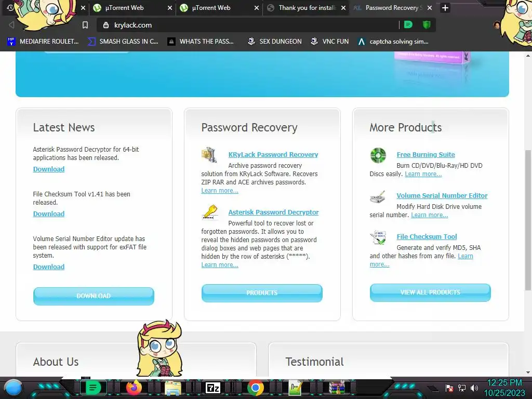This screenshot has width=532, height=399.
Task: Click the File Checksum Tool checklist icon
Action: click(378, 237)
